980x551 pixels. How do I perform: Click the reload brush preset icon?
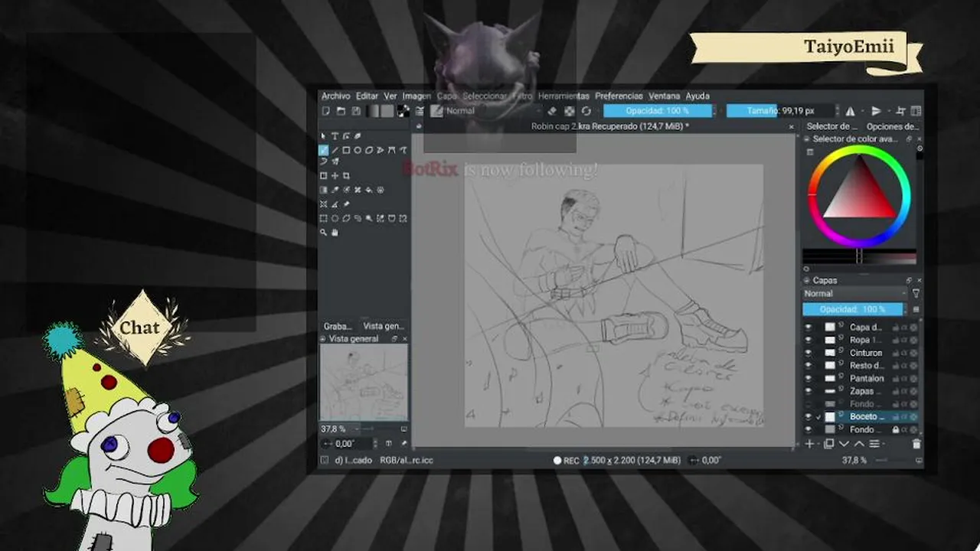586,111
